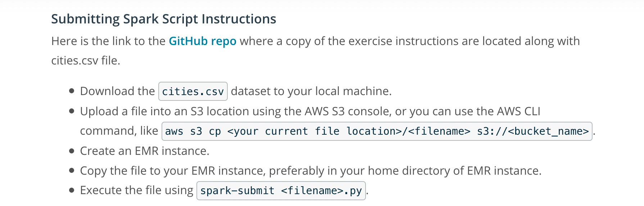Click "dataset to your local machine" text
Viewport: 644px width, 206px height.
(311, 91)
